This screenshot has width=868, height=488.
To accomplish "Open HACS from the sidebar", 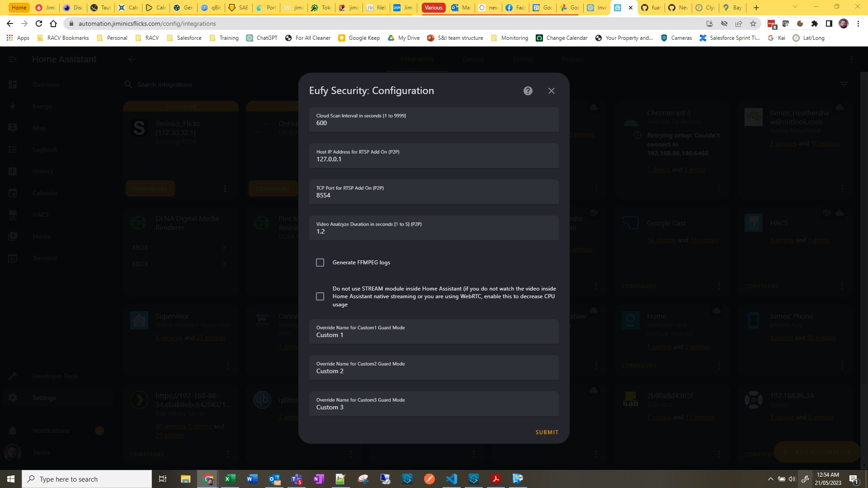I will tap(41, 215).
